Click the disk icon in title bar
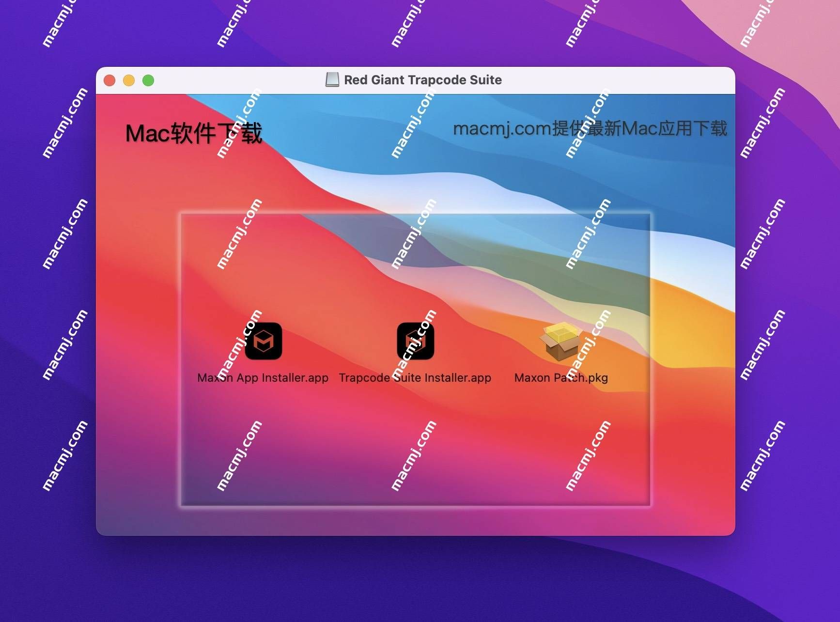The image size is (840, 622). (332, 80)
